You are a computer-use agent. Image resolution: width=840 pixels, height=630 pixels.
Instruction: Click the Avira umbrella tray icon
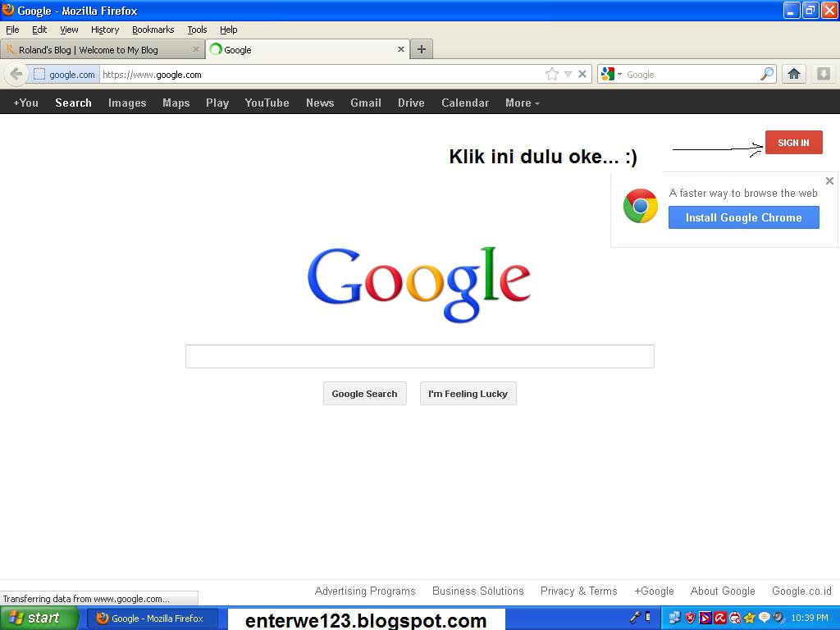click(x=720, y=618)
